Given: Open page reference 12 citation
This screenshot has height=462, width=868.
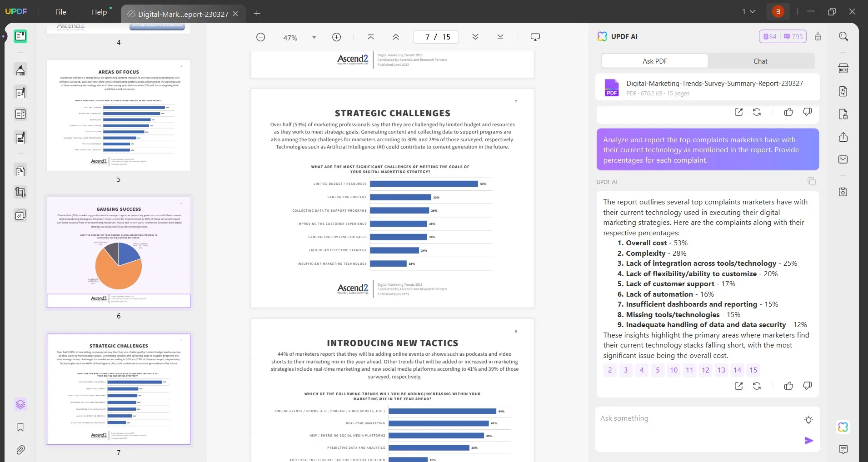Looking at the screenshot, I should click(705, 370).
